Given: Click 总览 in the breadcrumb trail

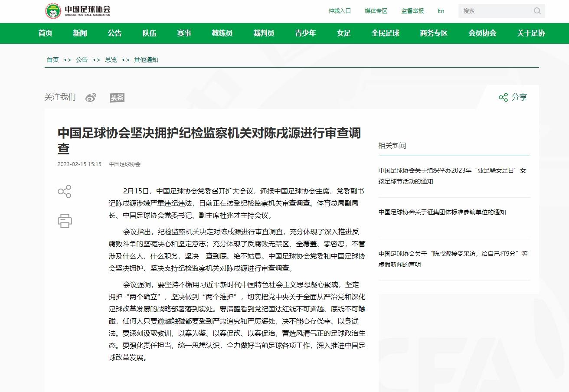Looking at the screenshot, I should click(111, 60).
